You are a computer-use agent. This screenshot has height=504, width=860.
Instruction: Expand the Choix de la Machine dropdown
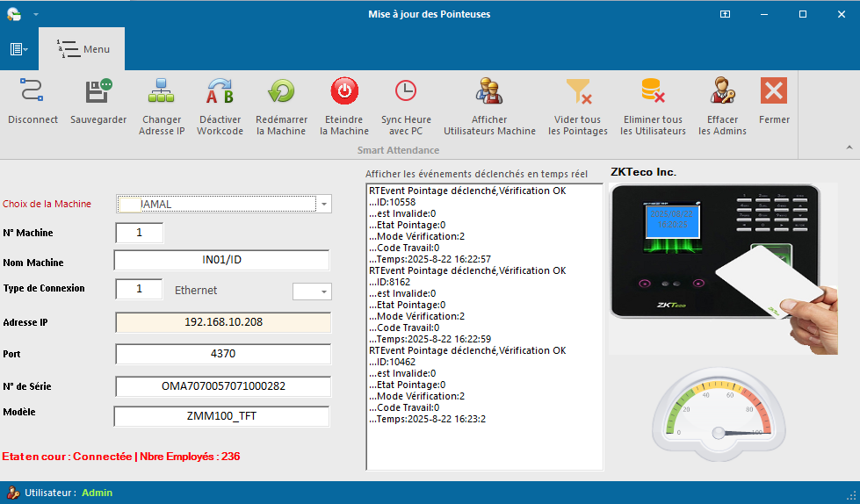coord(324,204)
